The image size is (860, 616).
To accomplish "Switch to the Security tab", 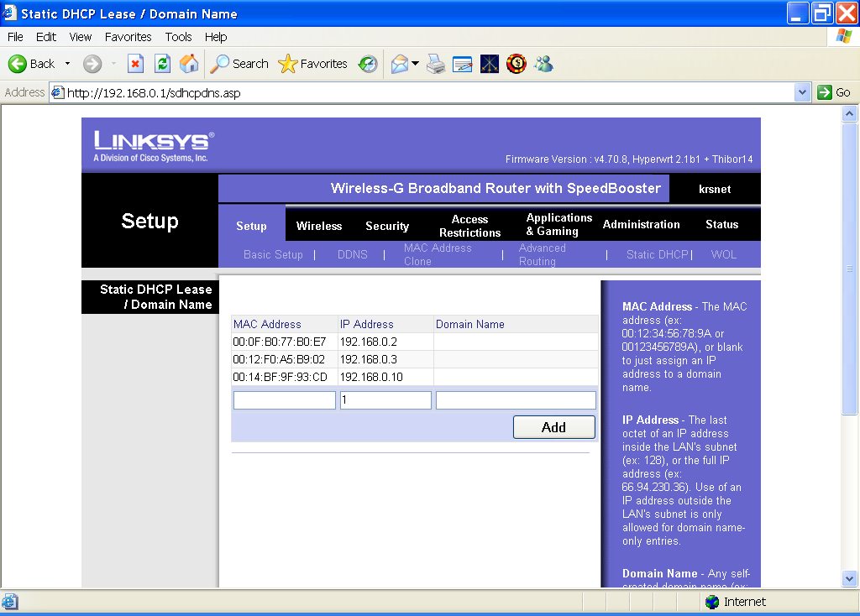I will click(x=387, y=226).
